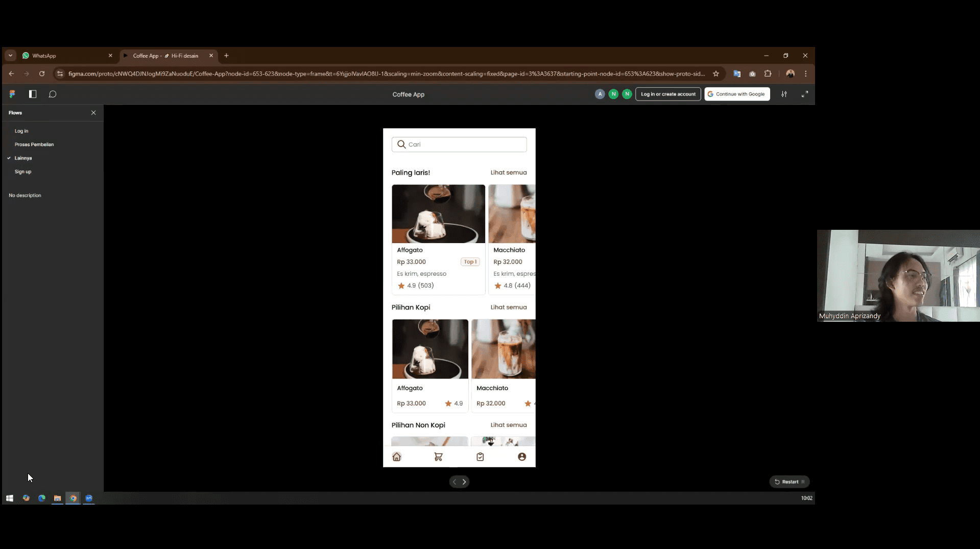Open Chrome three-dot menu
The height and width of the screenshot is (549, 980).
pos(806,74)
